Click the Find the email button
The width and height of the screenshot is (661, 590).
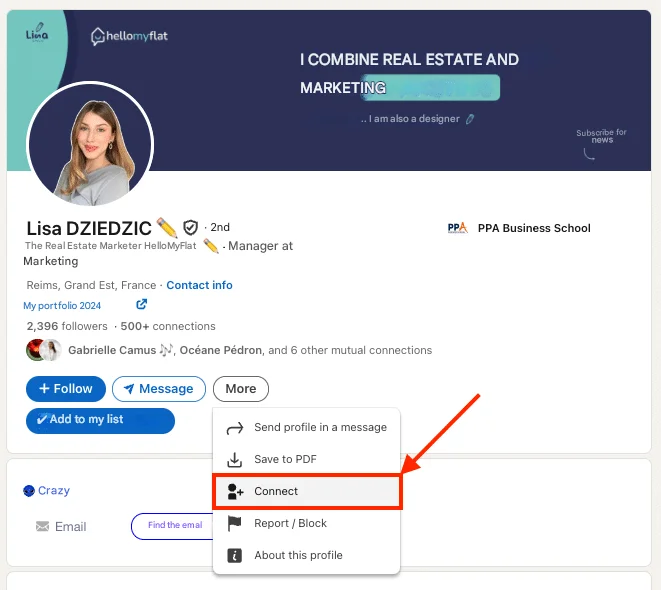[174, 526]
